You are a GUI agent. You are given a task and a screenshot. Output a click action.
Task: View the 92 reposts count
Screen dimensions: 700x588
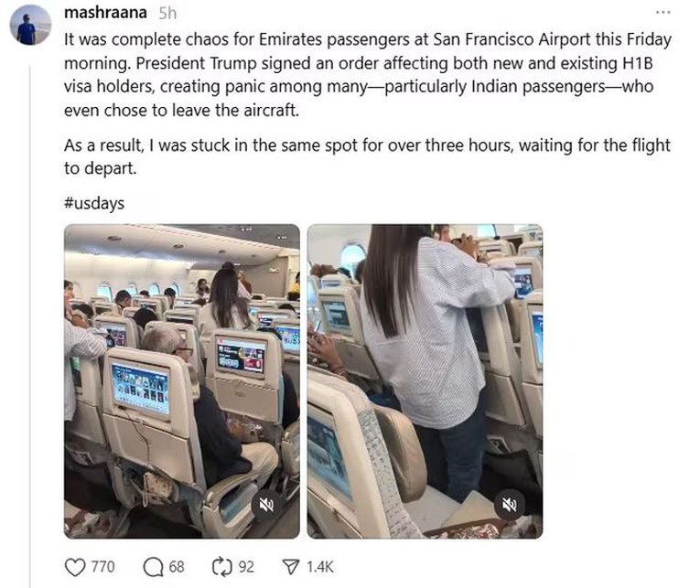(246, 567)
